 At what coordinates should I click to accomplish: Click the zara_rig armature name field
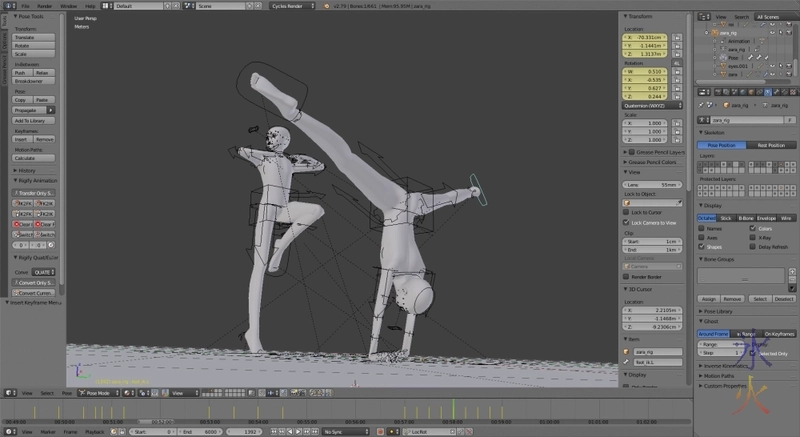(x=744, y=118)
